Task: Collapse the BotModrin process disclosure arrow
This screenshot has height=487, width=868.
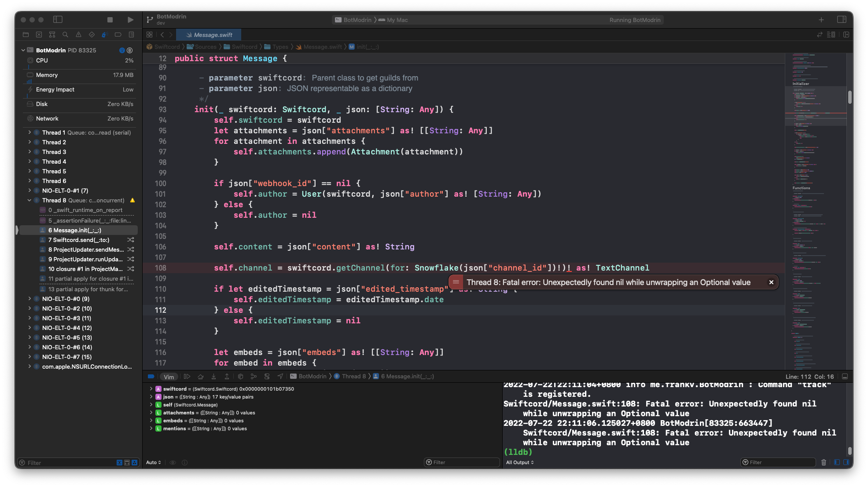Action: (23, 50)
